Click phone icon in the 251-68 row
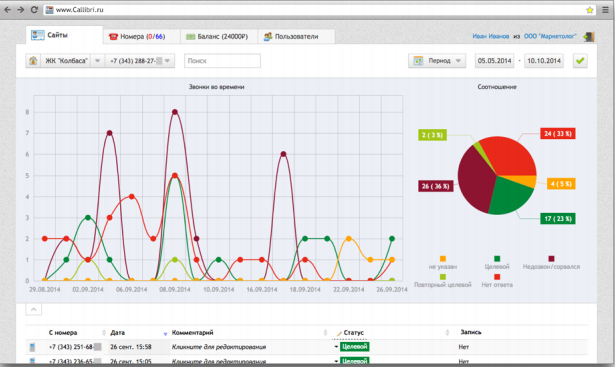The width and height of the screenshot is (615, 367). point(32,347)
